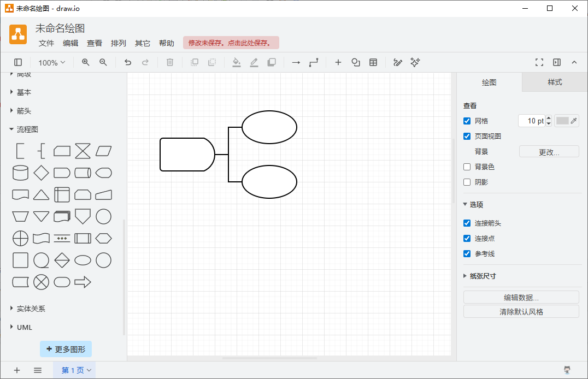Expand the 基本 shapes category
The width and height of the screenshot is (588, 379).
pyautogui.click(x=21, y=92)
